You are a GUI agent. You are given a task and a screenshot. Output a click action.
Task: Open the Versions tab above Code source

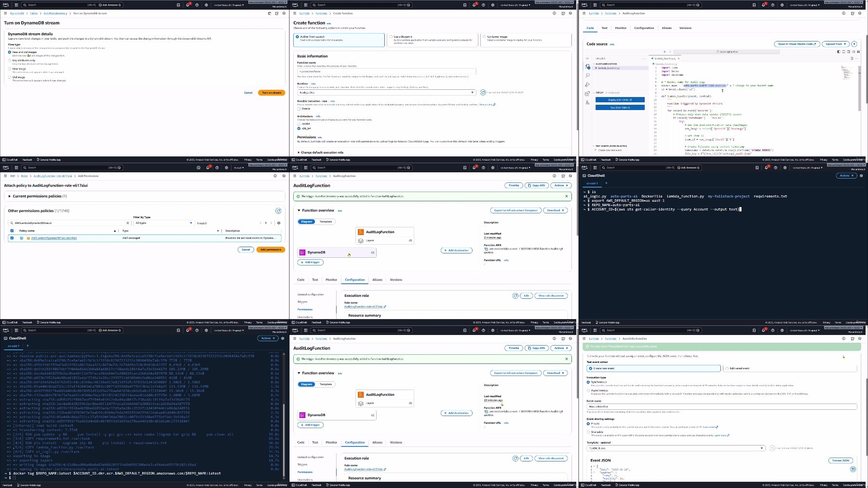(685, 28)
